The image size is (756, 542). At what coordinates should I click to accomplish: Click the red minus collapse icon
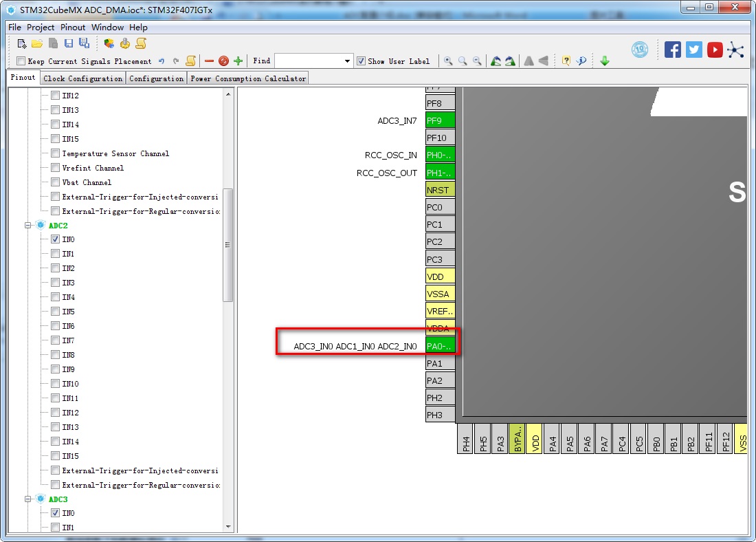(x=209, y=61)
